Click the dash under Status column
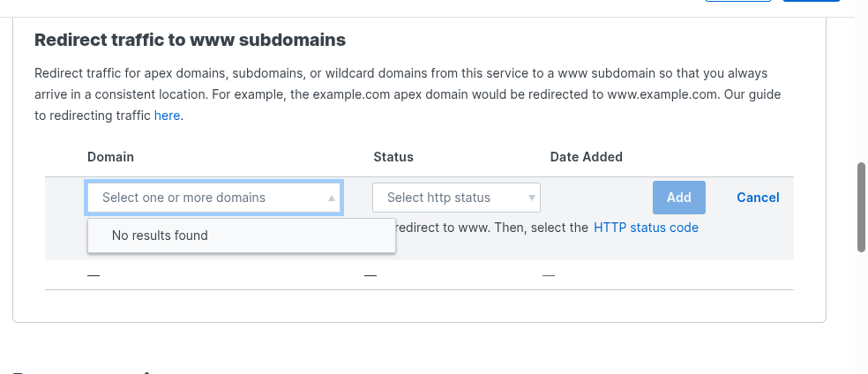 click(370, 275)
